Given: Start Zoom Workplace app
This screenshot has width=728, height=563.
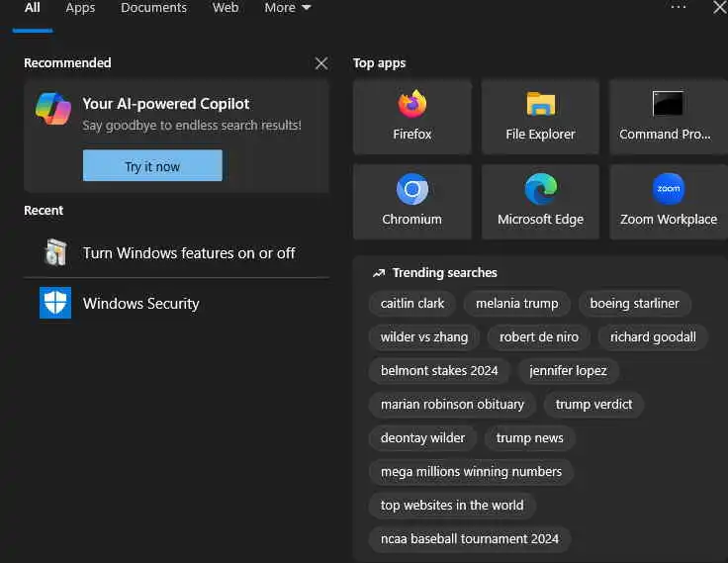Looking at the screenshot, I should [x=668, y=189].
